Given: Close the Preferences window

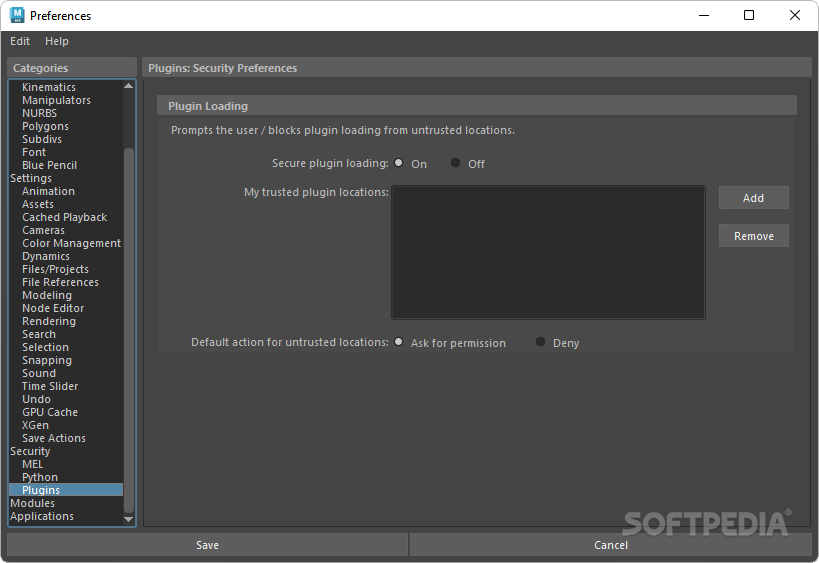Looking at the screenshot, I should click(794, 15).
